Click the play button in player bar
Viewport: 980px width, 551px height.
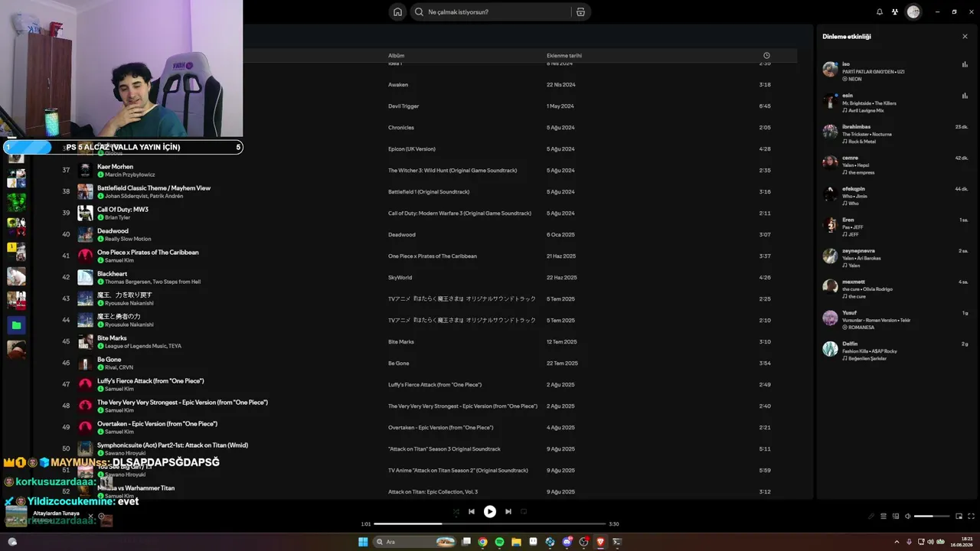[x=490, y=512]
